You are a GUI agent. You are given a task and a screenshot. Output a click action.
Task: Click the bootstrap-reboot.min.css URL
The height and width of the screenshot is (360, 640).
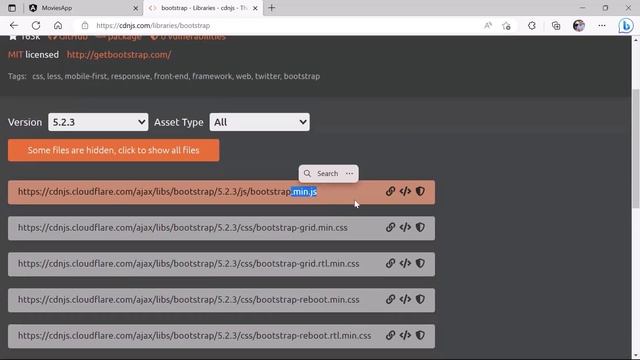pyautogui.click(x=189, y=299)
